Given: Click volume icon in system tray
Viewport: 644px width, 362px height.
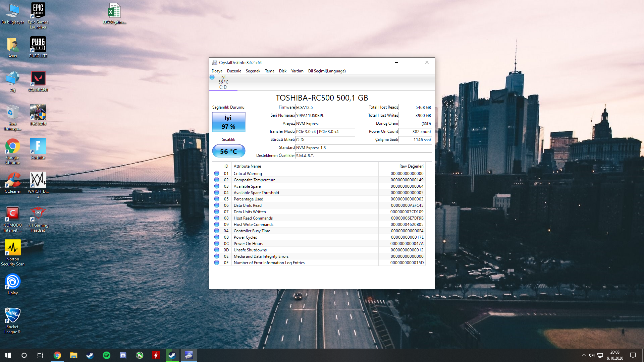Looking at the screenshot, I should [591, 355].
